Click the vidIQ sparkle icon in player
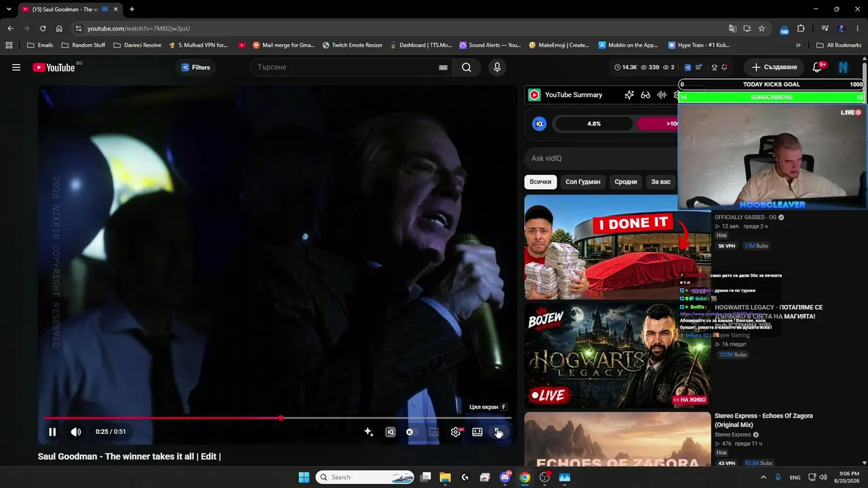The width and height of the screenshot is (868, 488). [x=369, y=432]
